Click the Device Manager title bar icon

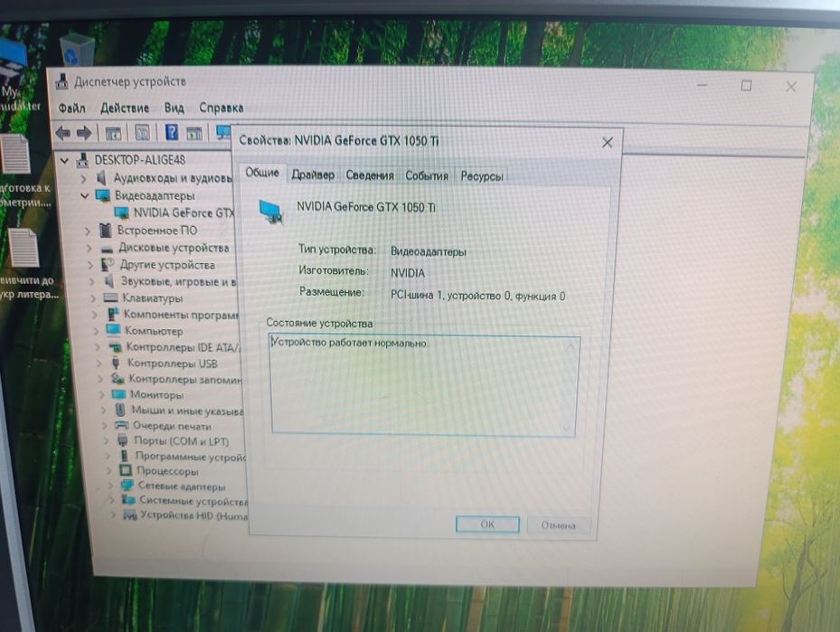[x=62, y=80]
